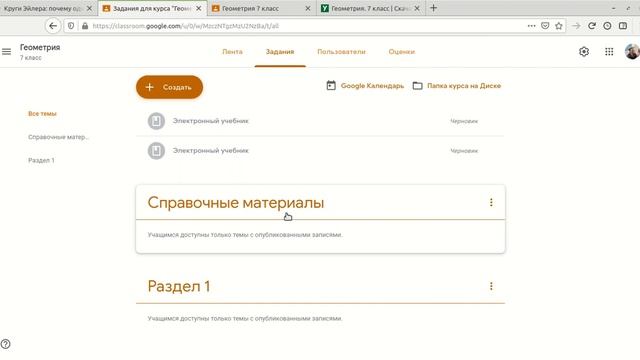Click the browser forward arrow

(576, 26)
